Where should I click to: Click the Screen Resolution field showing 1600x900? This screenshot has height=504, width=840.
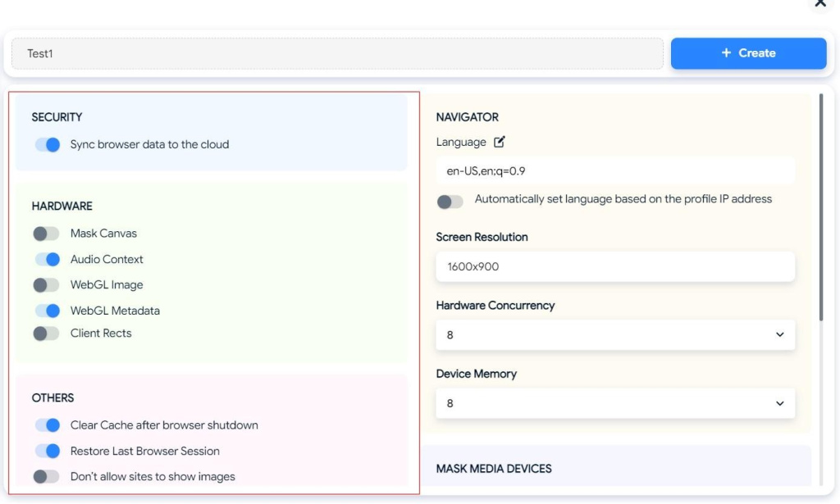tap(615, 266)
